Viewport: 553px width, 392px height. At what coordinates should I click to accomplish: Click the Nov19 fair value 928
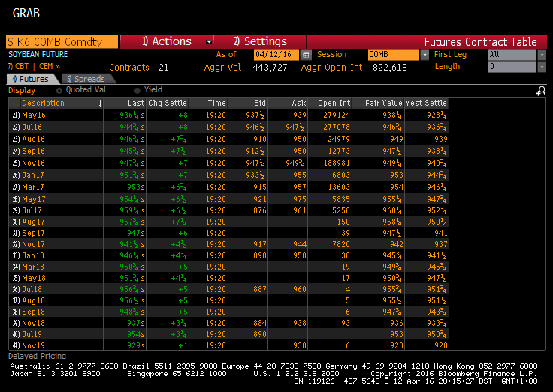tap(397, 345)
